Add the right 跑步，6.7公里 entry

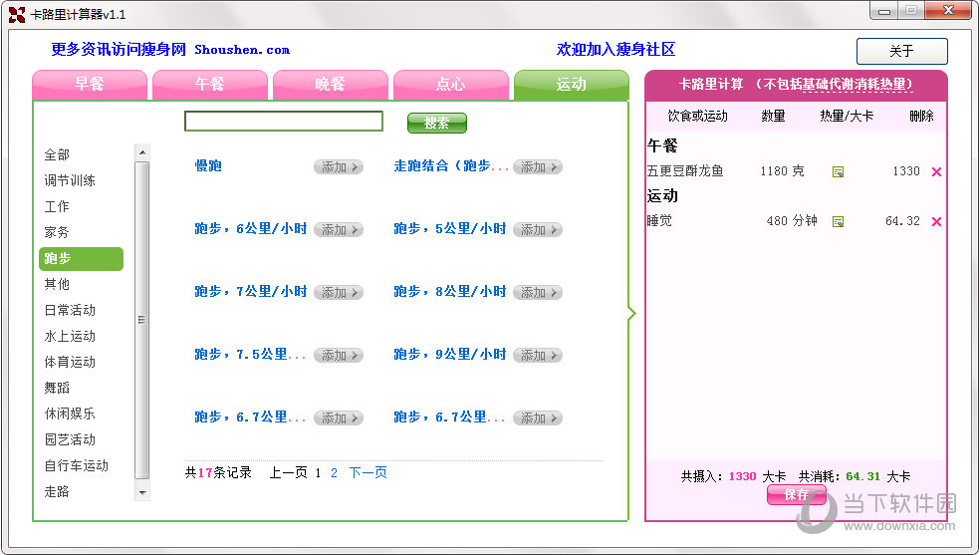coord(538,417)
